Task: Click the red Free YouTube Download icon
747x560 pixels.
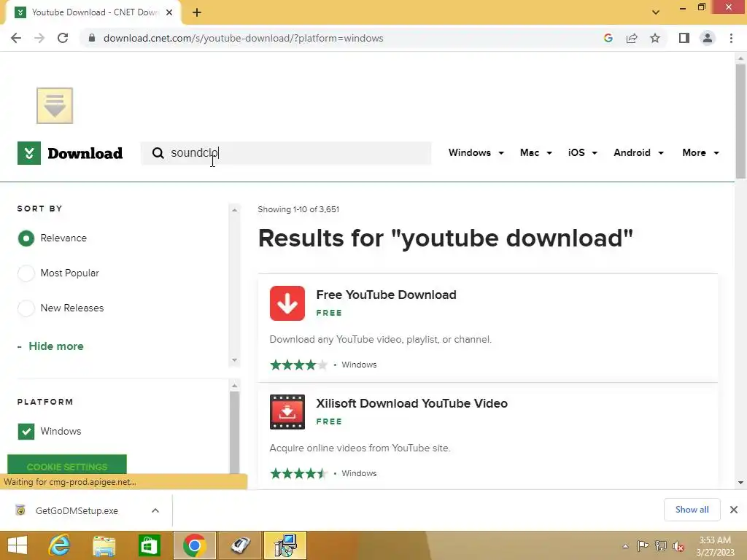Action: point(287,303)
